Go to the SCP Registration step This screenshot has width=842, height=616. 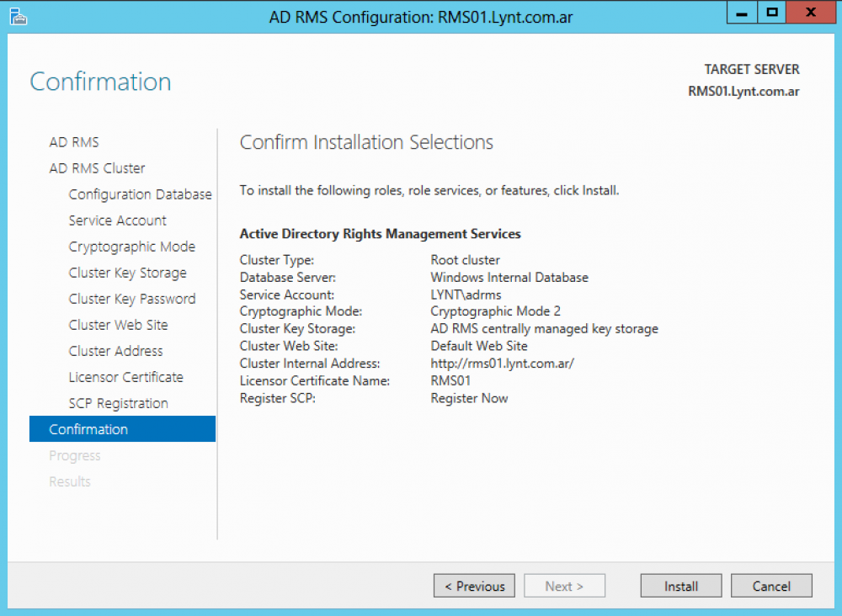point(118,403)
